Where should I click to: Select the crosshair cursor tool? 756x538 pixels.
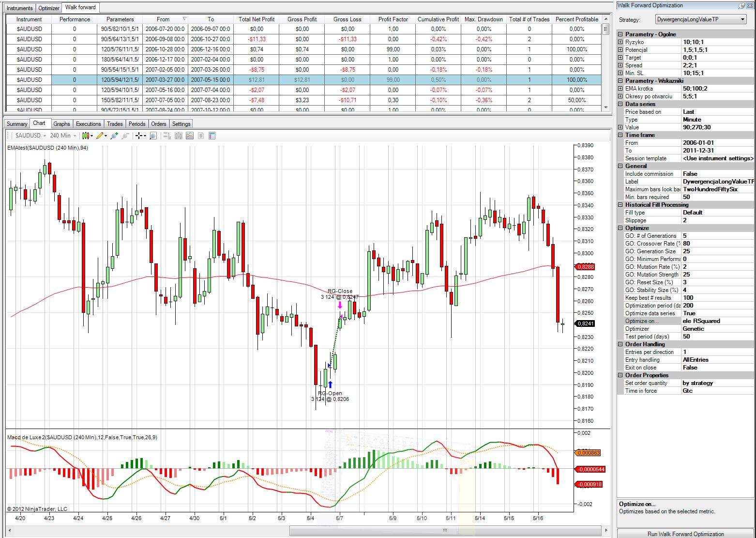click(x=140, y=136)
